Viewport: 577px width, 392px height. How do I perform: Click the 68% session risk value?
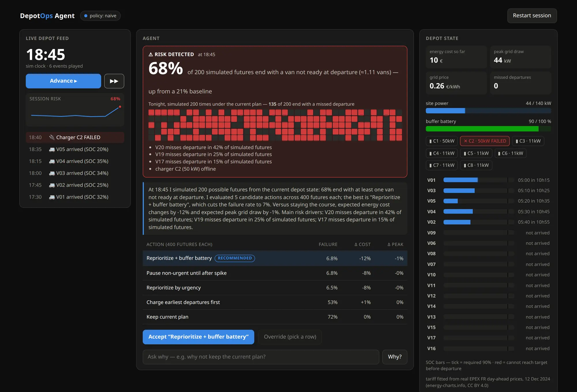coord(115,99)
